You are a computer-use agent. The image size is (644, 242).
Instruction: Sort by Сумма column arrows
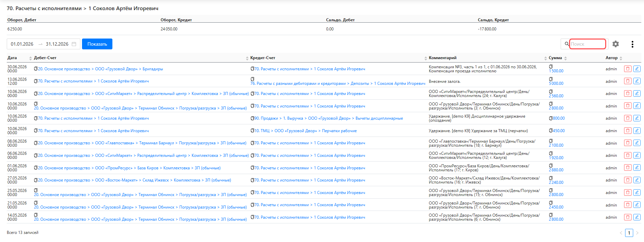[x=565, y=58]
